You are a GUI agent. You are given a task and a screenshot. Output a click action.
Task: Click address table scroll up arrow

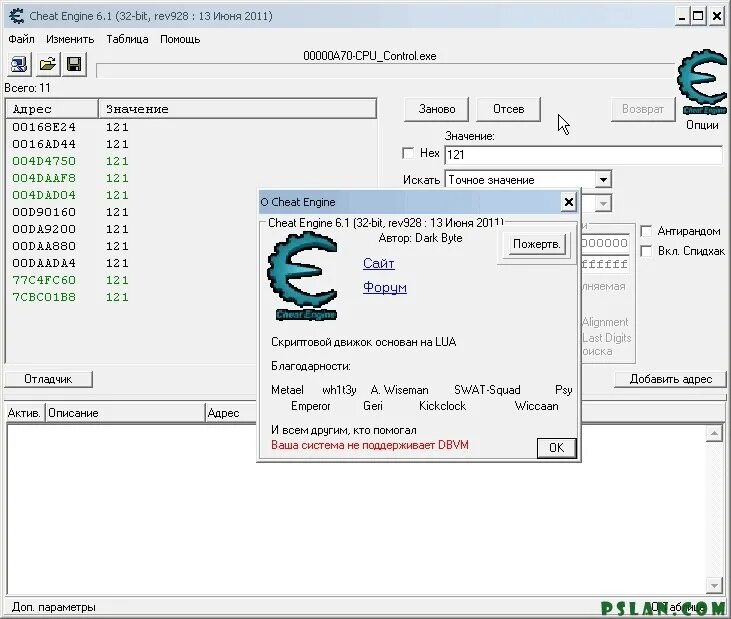pyautogui.click(x=714, y=434)
